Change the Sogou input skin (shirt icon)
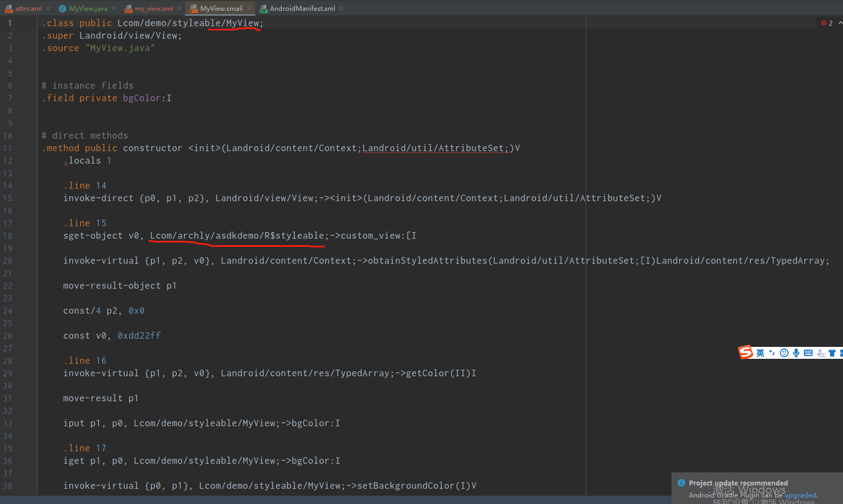 tap(832, 352)
